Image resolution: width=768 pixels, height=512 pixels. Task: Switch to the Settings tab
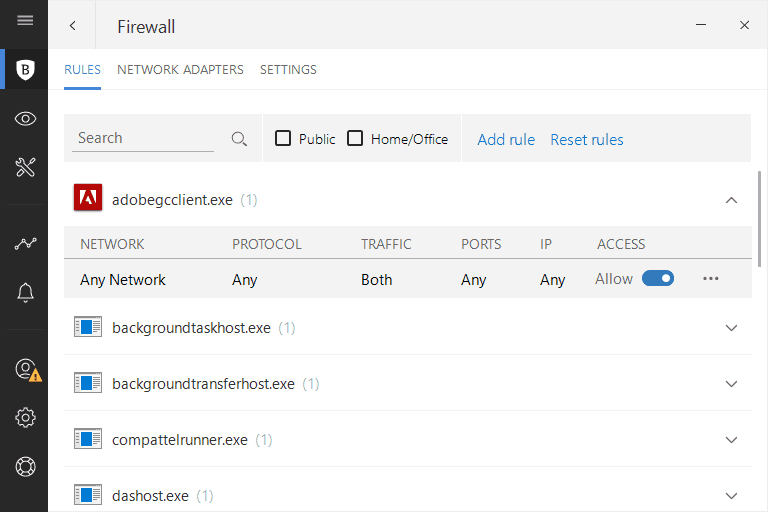pyautogui.click(x=288, y=70)
